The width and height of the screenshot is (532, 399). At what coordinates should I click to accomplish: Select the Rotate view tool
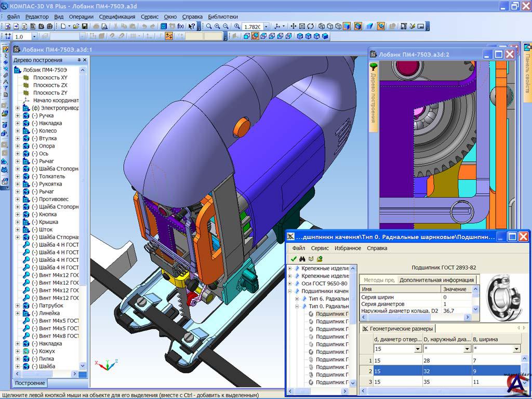[310, 26]
